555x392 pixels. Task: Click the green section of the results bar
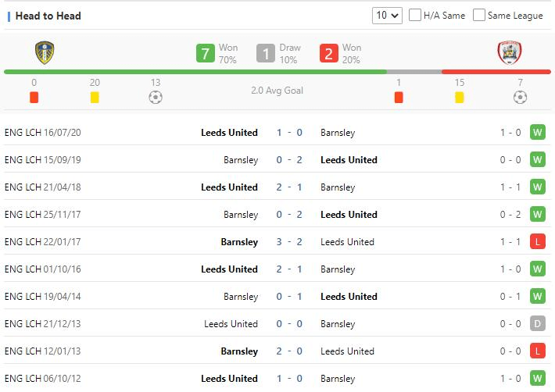click(x=195, y=72)
